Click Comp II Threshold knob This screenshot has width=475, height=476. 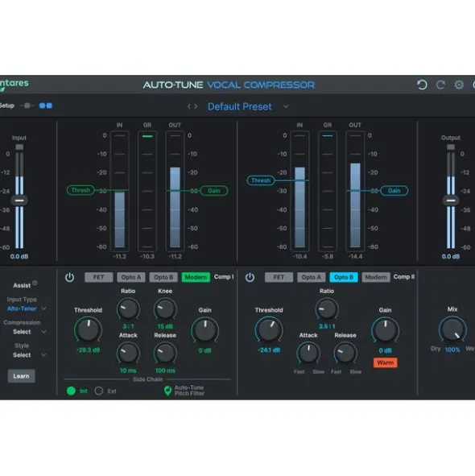coord(269,329)
